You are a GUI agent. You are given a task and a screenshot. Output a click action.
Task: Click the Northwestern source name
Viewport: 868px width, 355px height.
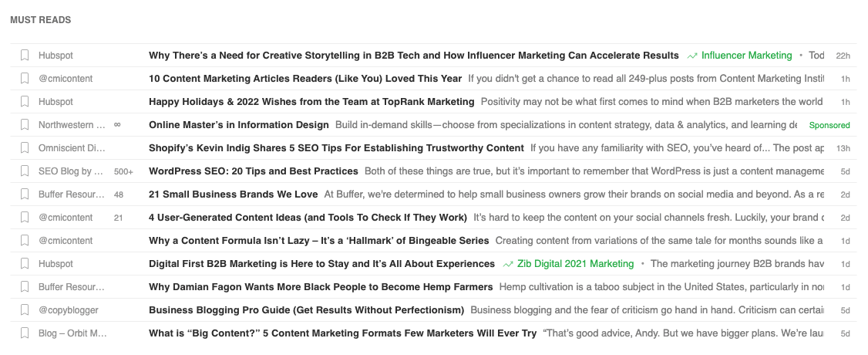coord(72,125)
